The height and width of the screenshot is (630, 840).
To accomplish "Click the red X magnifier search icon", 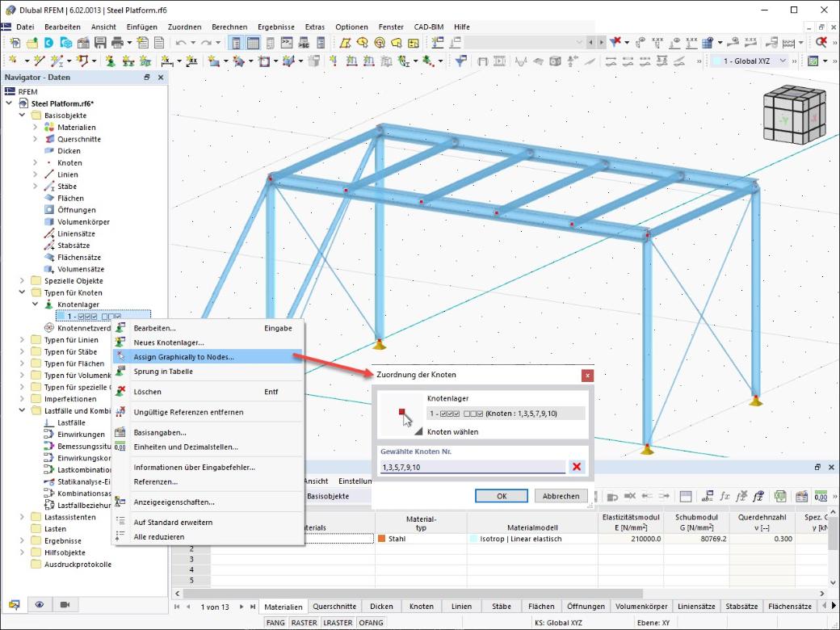I will coord(821,42).
